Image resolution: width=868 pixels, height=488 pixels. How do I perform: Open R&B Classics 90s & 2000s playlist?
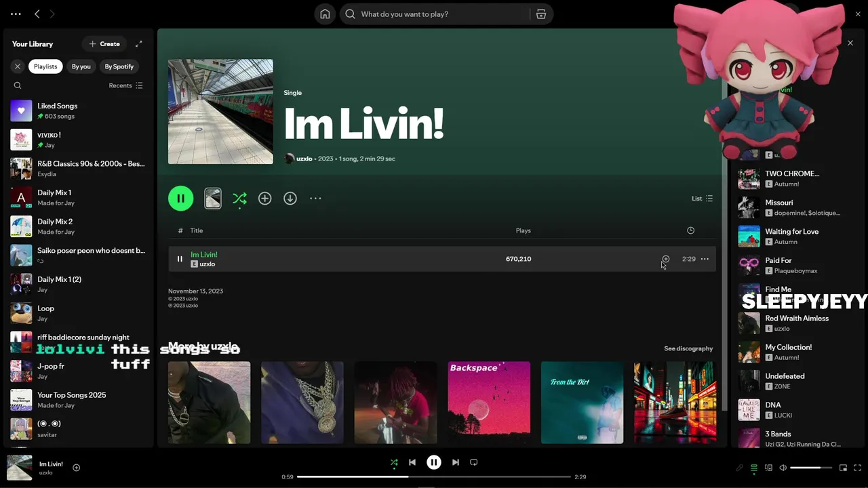(79, 168)
